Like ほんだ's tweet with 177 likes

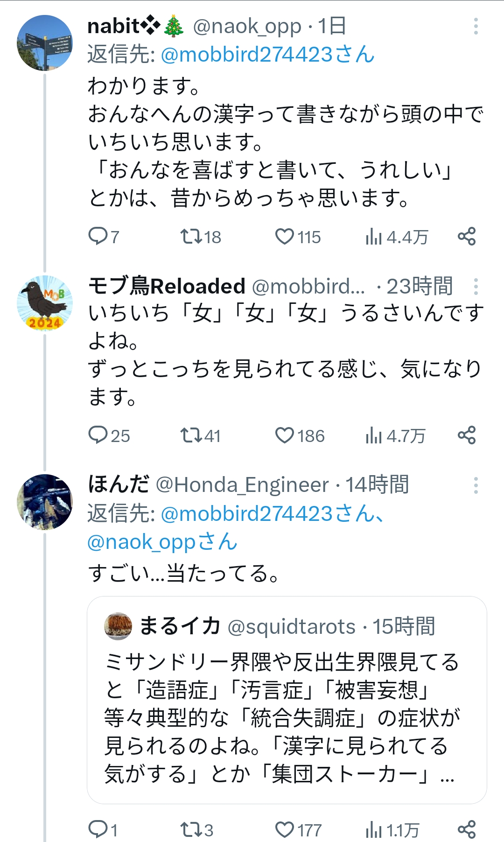(x=298, y=830)
